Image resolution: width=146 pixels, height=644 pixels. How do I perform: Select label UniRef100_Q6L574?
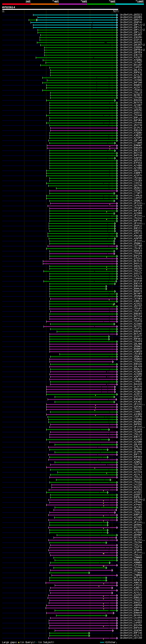(131, 70)
